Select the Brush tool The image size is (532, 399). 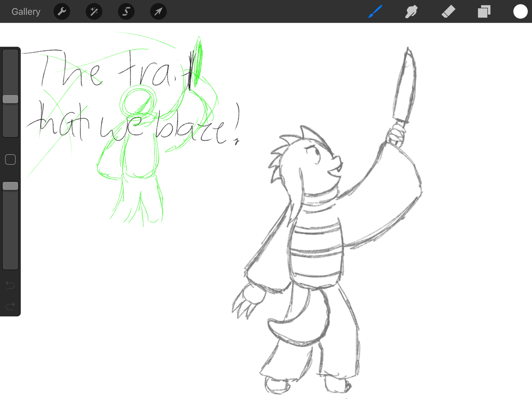click(x=375, y=11)
